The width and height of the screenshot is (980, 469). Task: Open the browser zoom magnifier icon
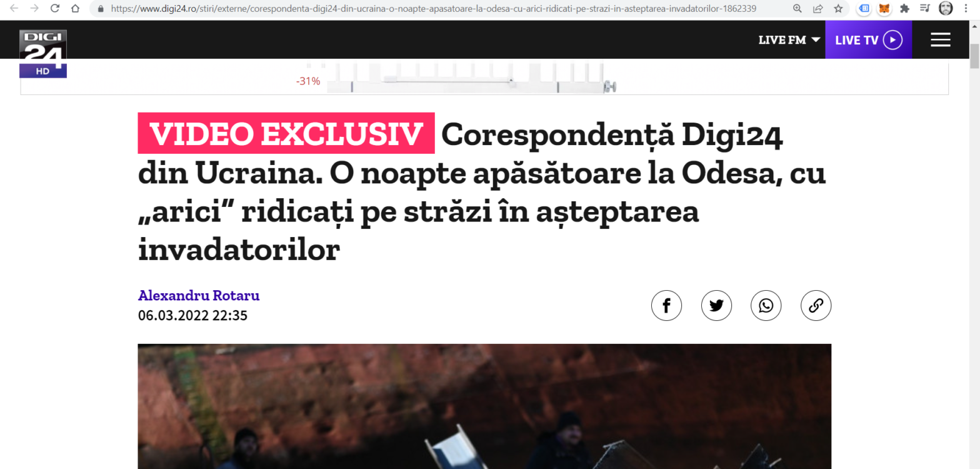point(797,9)
